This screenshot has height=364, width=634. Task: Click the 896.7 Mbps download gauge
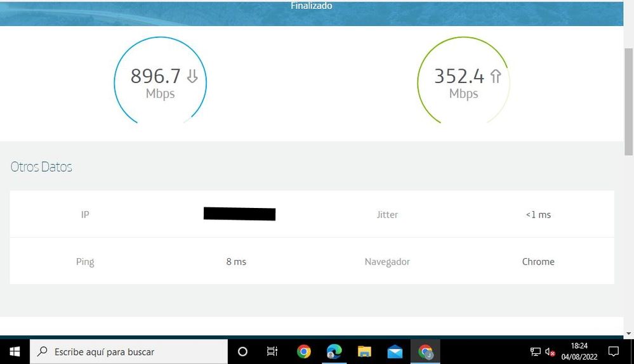pyautogui.click(x=160, y=81)
